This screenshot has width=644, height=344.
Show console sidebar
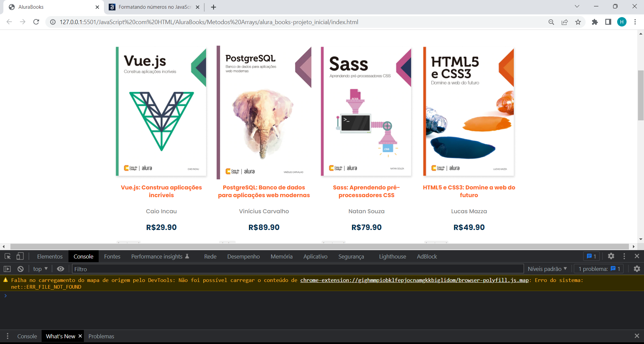tap(7, 269)
